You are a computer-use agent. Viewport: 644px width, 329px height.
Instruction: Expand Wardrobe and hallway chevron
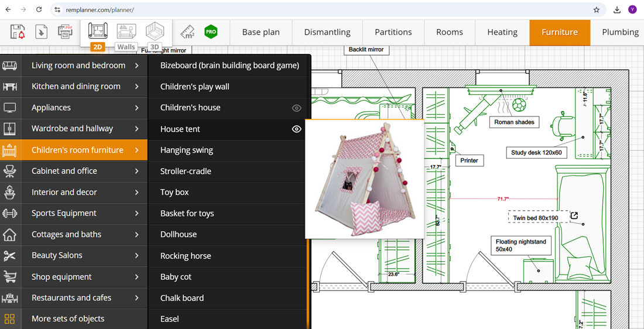coord(137,129)
